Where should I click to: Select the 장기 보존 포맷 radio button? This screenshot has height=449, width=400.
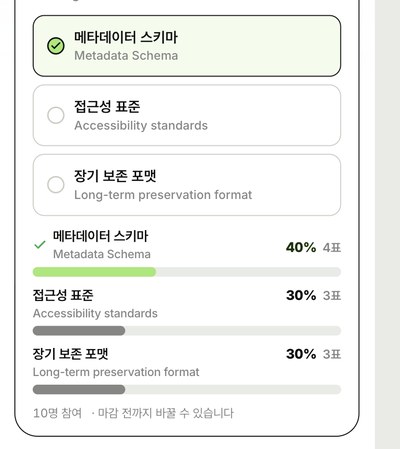click(x=56, y=185)
